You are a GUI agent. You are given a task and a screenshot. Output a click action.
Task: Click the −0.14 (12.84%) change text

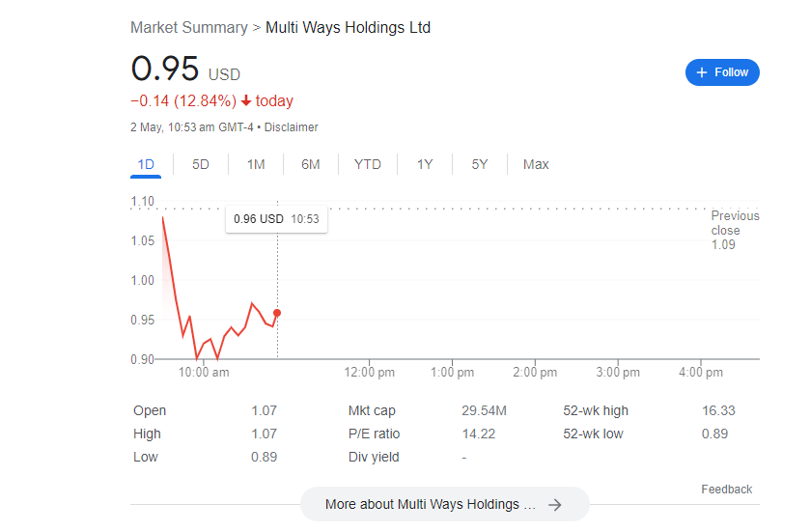point(183,100)
